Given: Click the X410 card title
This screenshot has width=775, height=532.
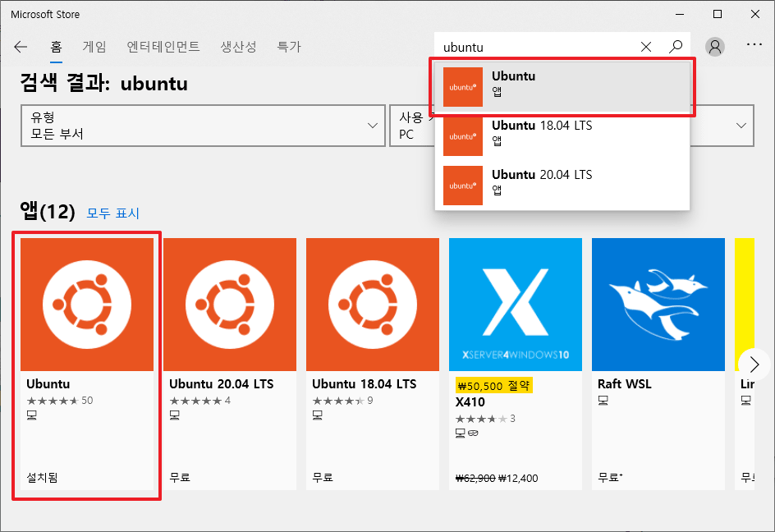Looking at the screenshot, I should [470, 402].
